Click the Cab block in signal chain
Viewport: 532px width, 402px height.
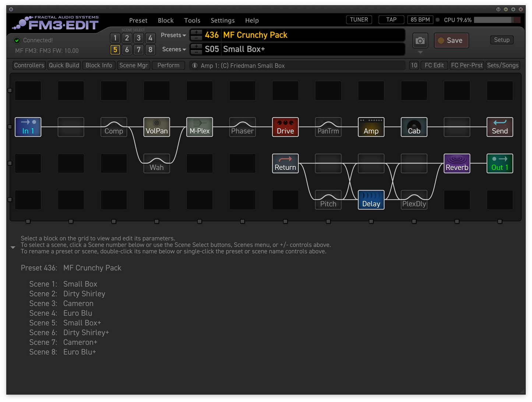[x=414, y=127]
